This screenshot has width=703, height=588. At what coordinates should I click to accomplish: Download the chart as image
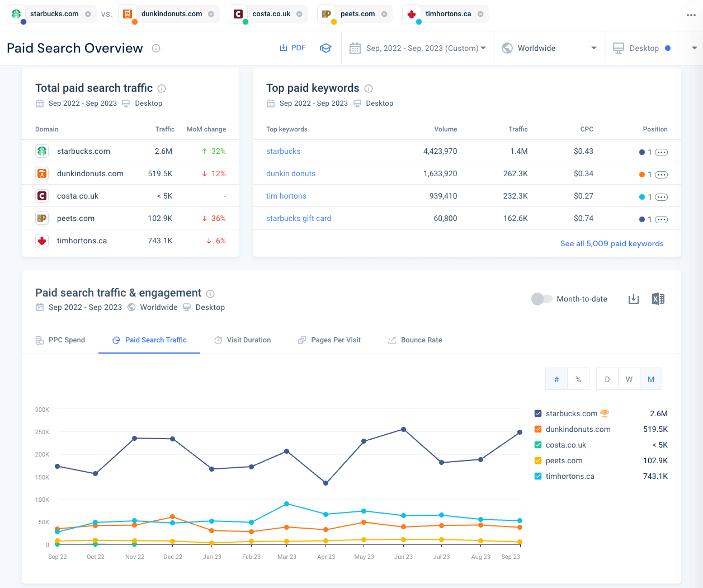point(634,299)
